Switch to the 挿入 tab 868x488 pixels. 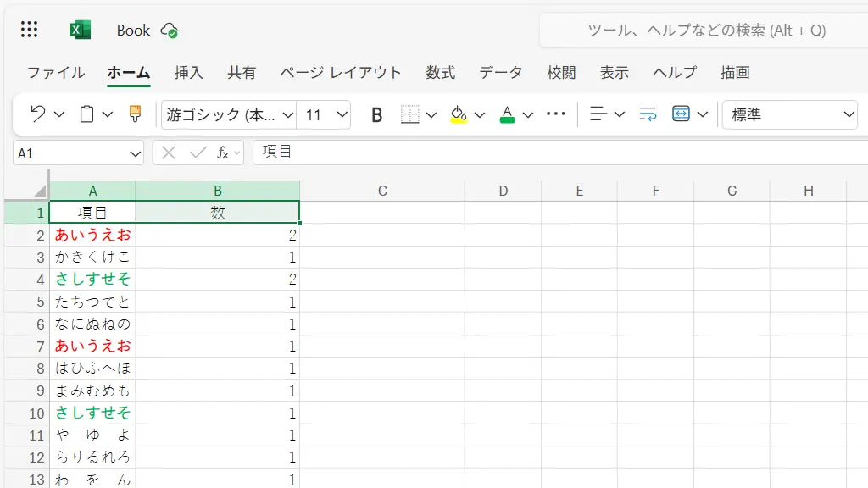click(x=189, y=73)
